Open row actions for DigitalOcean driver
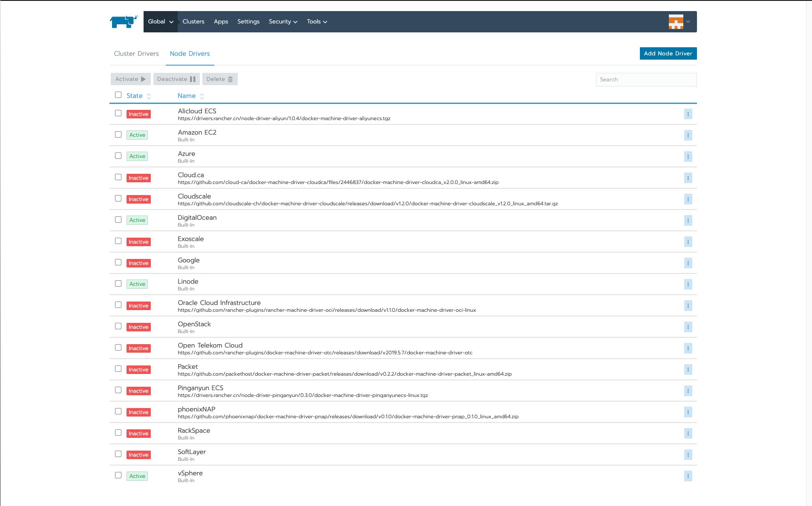812x506 pixels. 688,221
